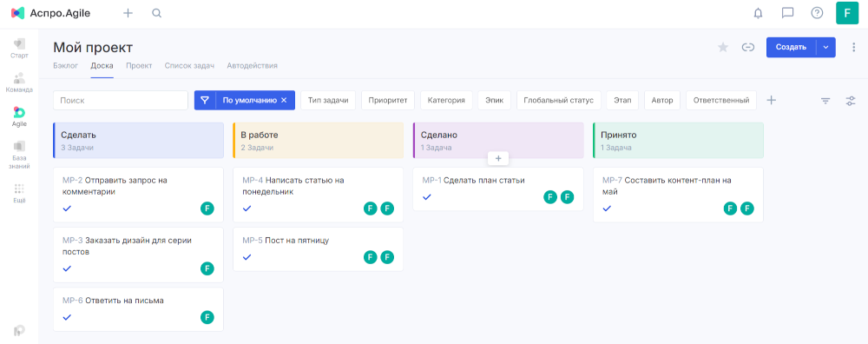Screen dimensions: 868x344
Task: Add a task in Сделано column plus
Action: coord(498,158)
